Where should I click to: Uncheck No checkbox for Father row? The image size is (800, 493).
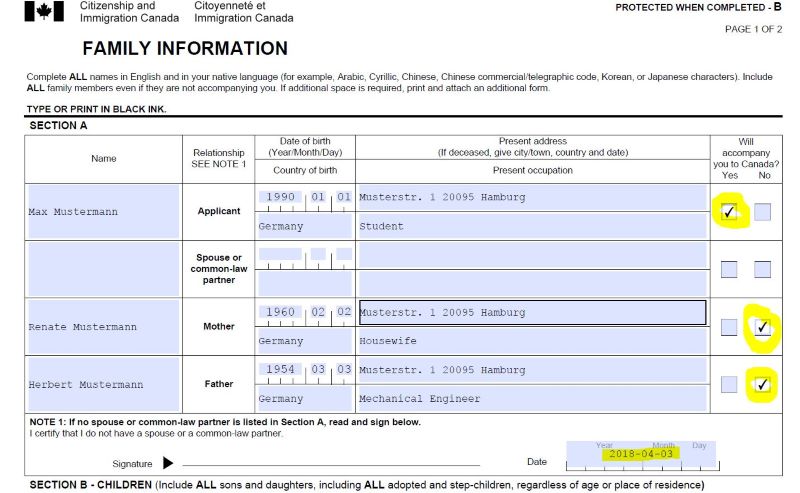pyautogui.click(x=762, y=384)
